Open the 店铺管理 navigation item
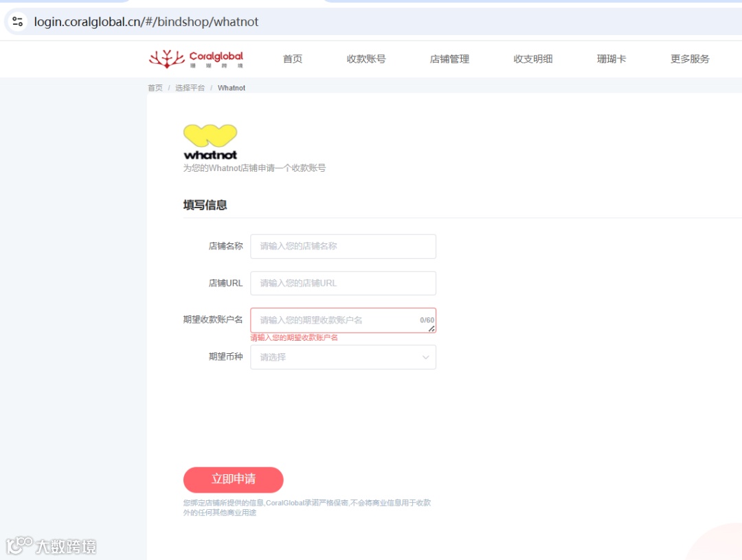This screenshot has height=560, width=742. coord(449,59)
